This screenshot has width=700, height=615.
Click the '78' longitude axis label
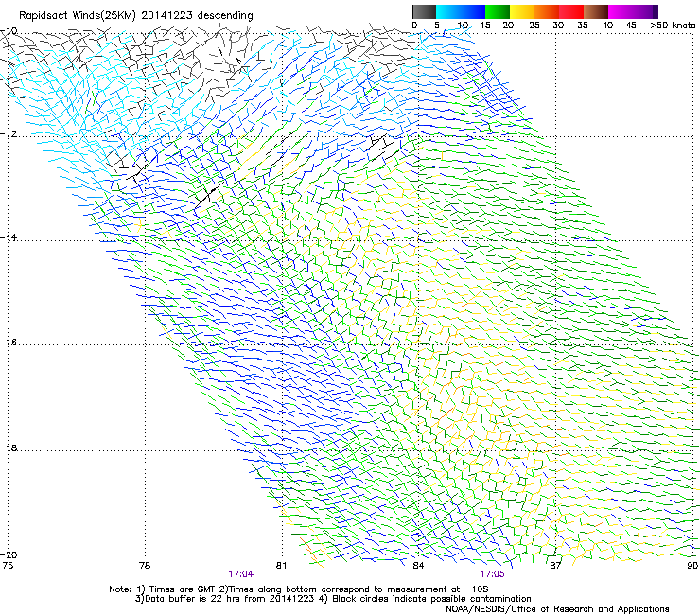point(145,566)
